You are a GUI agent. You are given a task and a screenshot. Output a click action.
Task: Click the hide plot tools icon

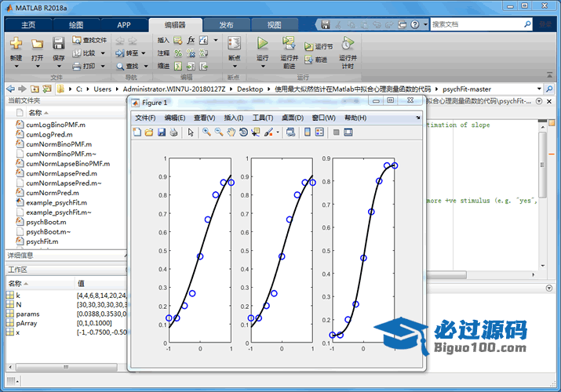tap(336, 132)
